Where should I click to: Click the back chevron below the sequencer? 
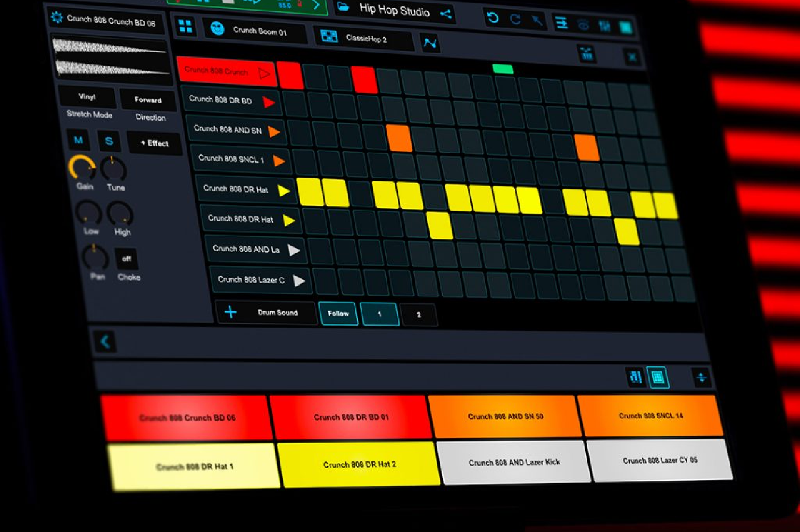pos(105,342)
